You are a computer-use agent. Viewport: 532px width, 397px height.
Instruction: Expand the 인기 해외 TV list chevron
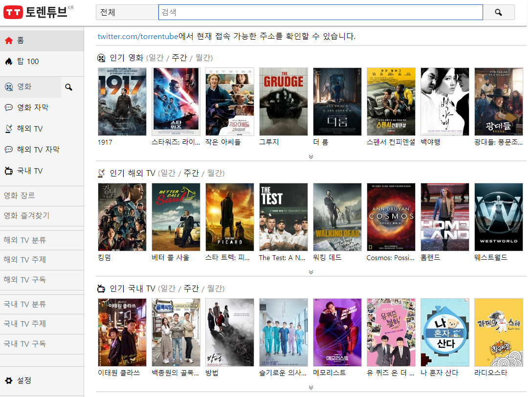click(x=311, y=272)
